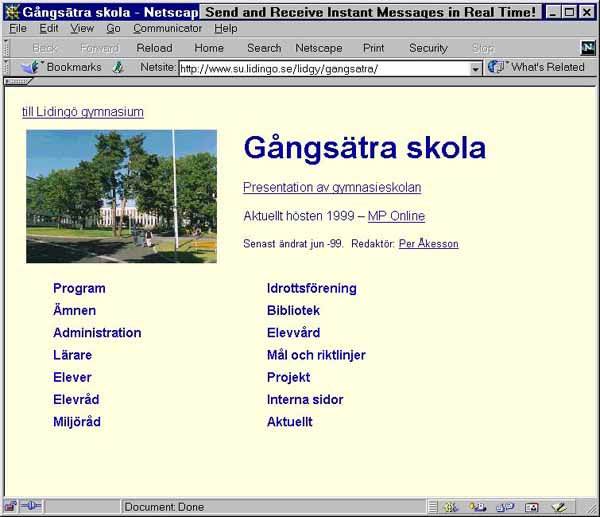The image size is (600, 517).
Task: Click the component bar grip handle
Action: click(x=433, y=507)
